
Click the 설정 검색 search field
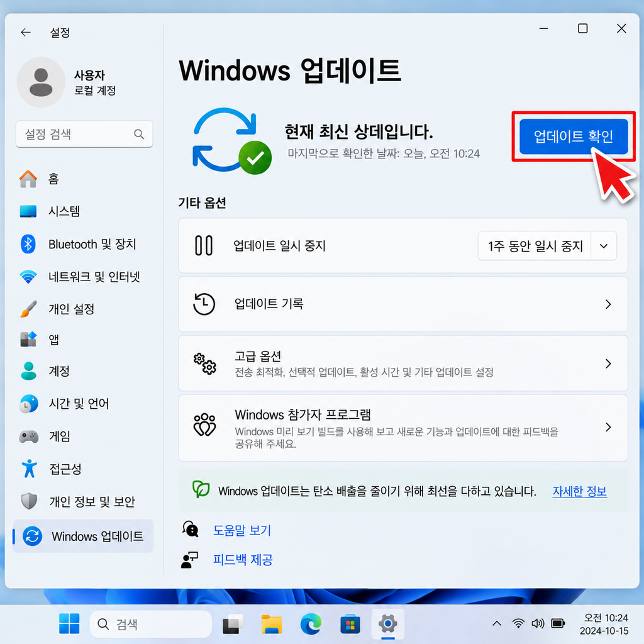[84, 134]
